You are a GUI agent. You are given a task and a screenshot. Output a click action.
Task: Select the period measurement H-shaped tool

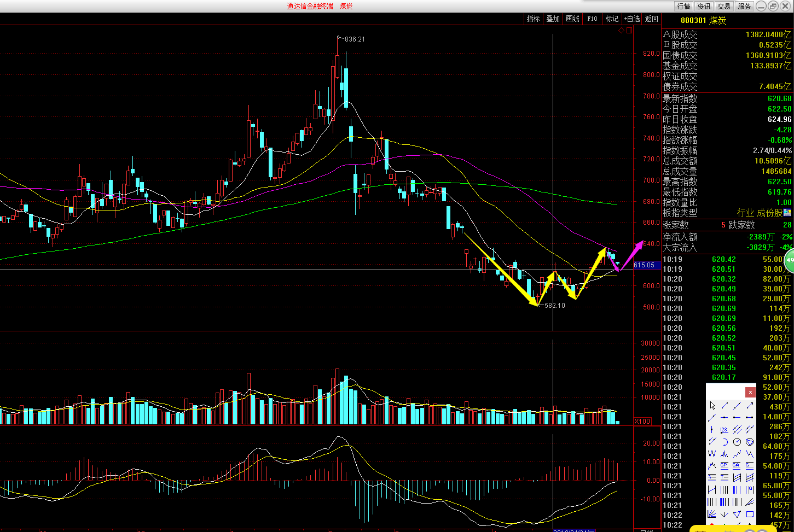[712, 489]
